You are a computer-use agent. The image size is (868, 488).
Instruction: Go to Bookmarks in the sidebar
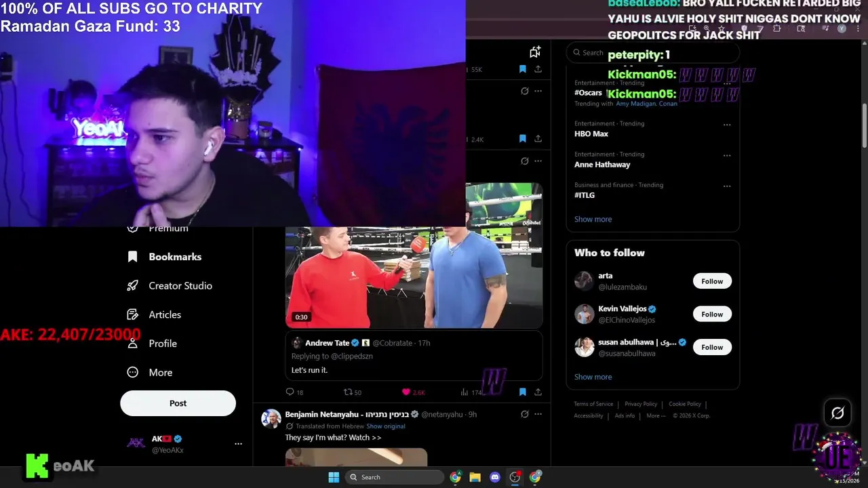[165, 257]
